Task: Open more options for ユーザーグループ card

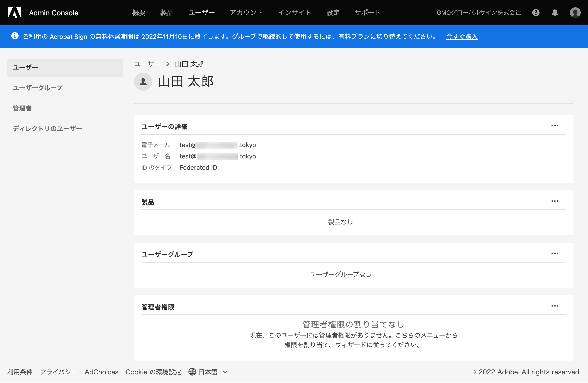Action: pos(555,254)
